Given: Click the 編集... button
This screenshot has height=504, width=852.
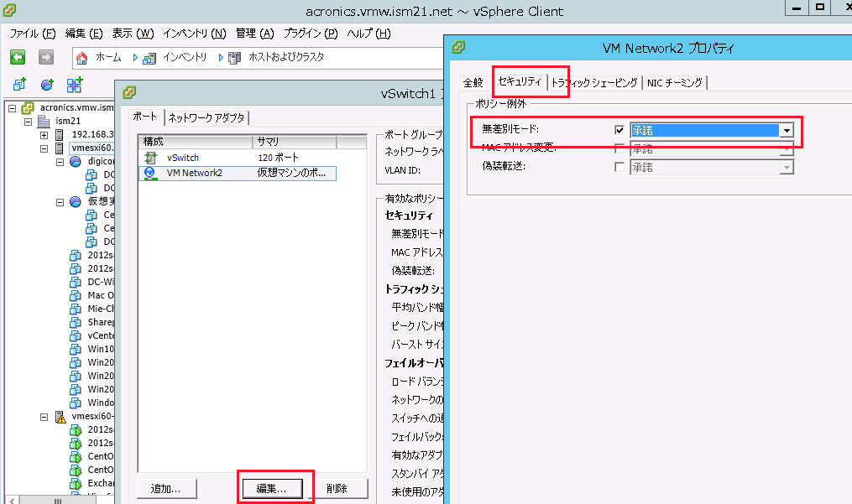Looking at the screenshot, I should (272, 489).
